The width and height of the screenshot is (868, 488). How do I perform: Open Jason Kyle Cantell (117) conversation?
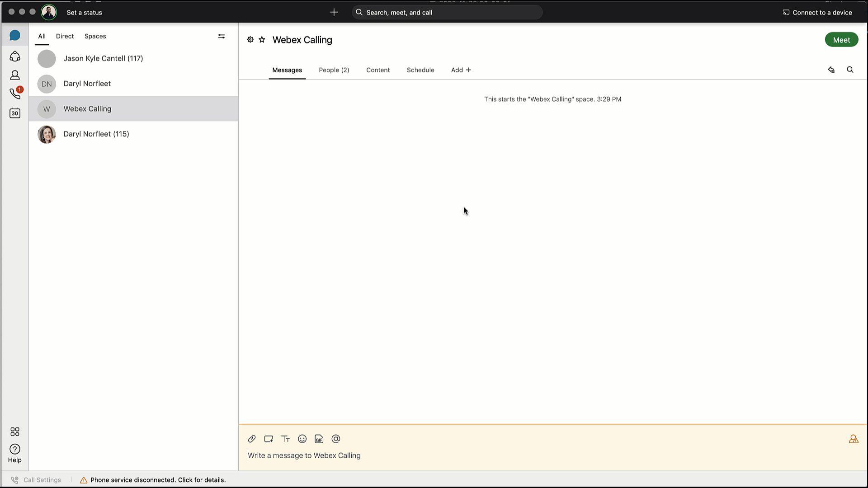coord(133,58)
